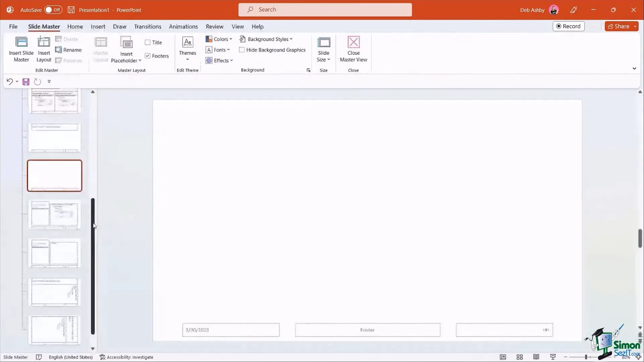Open the Transitions tab
Image resolution: width=644 pixels, height=362 pixels.
[148, 26]
